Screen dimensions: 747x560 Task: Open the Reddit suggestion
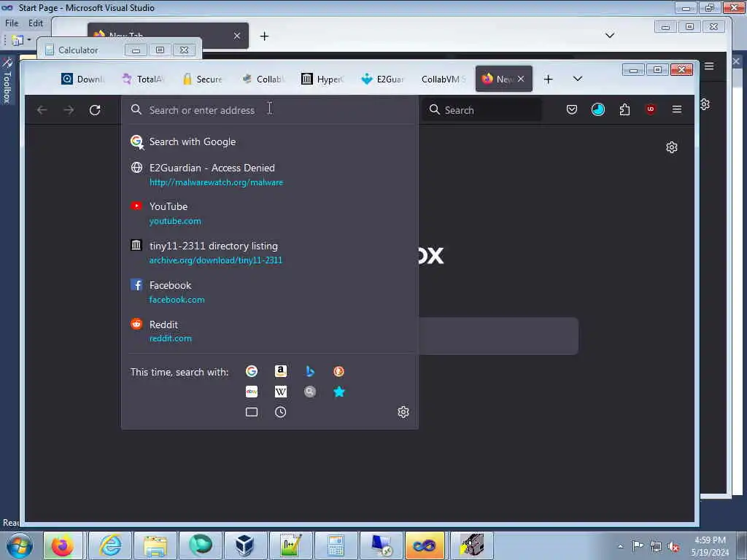[x=270, y=331]
